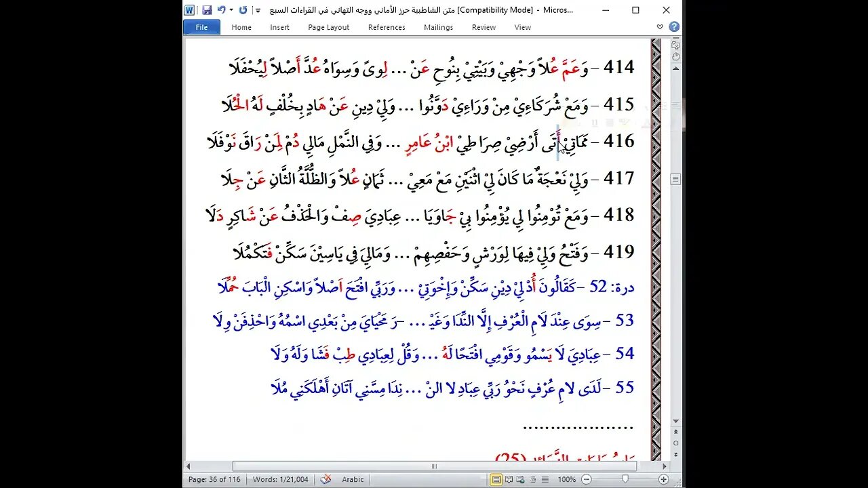
Task: Click the vertical scrollbar down arrow
Action: pyautogui.click(x=675, y=422)
